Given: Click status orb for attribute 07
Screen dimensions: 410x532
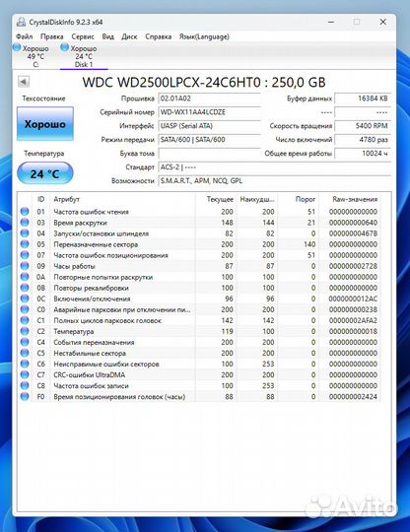Looking at the screenshot, I should coord(25,255).
